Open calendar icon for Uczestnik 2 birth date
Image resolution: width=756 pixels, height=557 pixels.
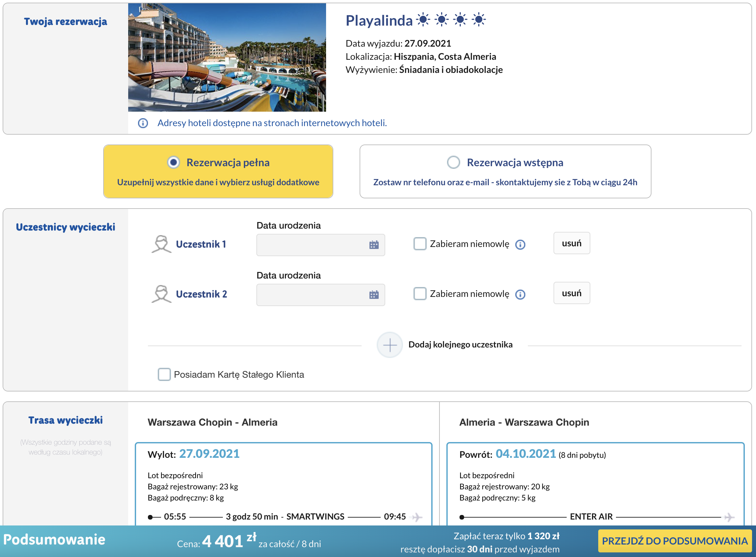(374, 295)
